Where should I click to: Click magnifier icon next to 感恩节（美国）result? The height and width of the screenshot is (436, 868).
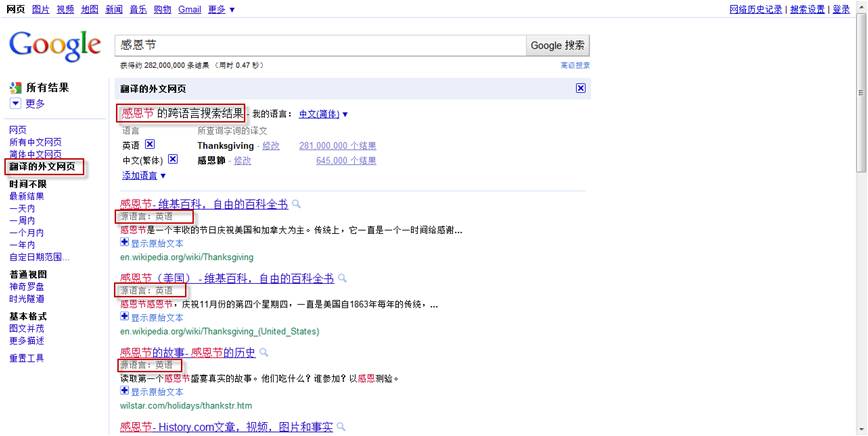343,278
